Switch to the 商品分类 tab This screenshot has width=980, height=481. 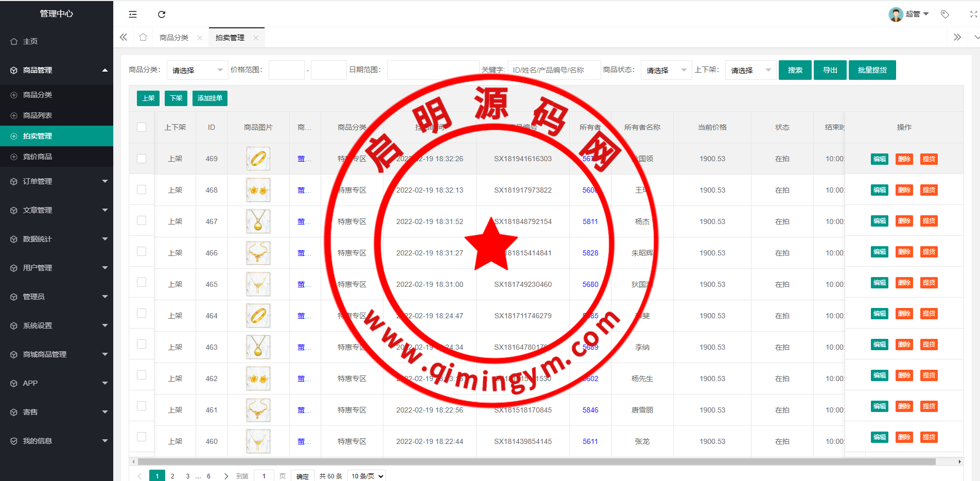[174, 38]
